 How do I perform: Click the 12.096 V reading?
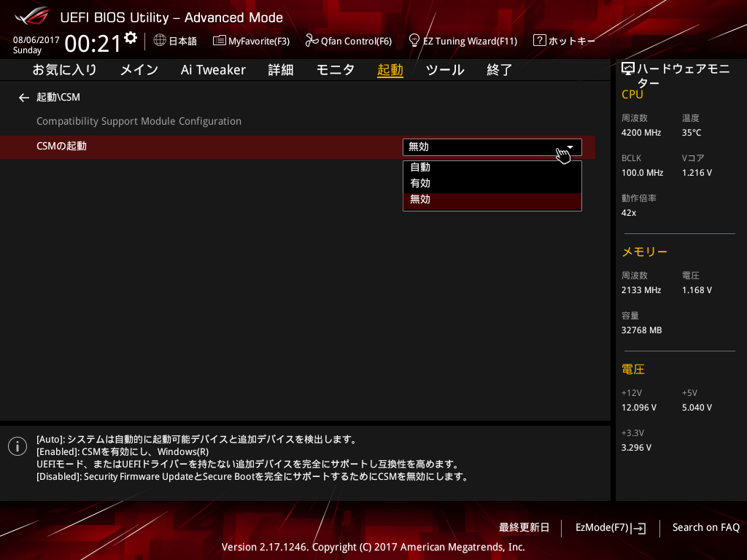639,408
